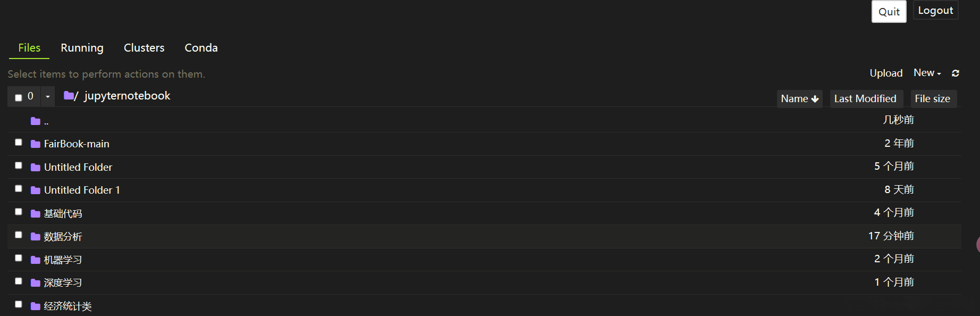Open the New dropdown menu
980x316 pixels.
[x=927, y=73]
